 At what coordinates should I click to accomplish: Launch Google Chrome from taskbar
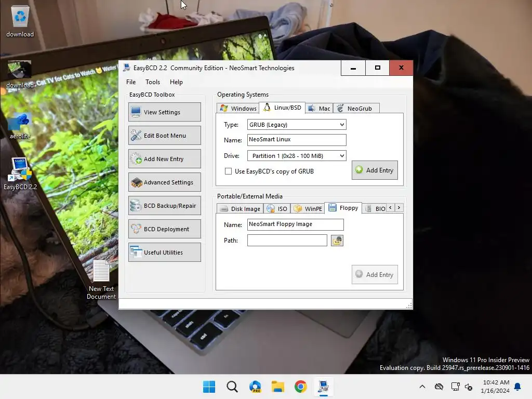[x=301, y=387]
